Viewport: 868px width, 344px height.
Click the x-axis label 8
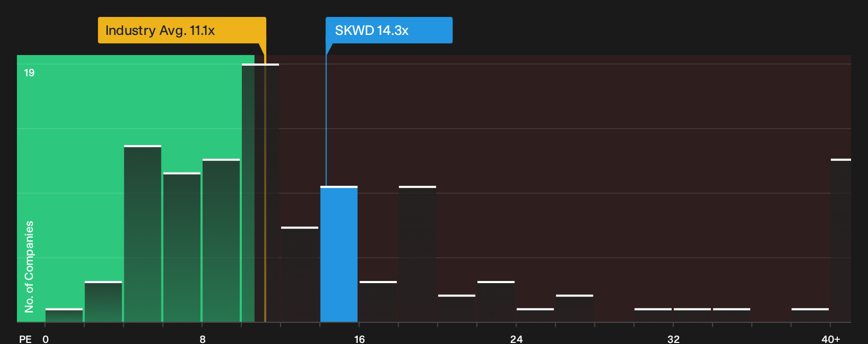coord(203,339)
